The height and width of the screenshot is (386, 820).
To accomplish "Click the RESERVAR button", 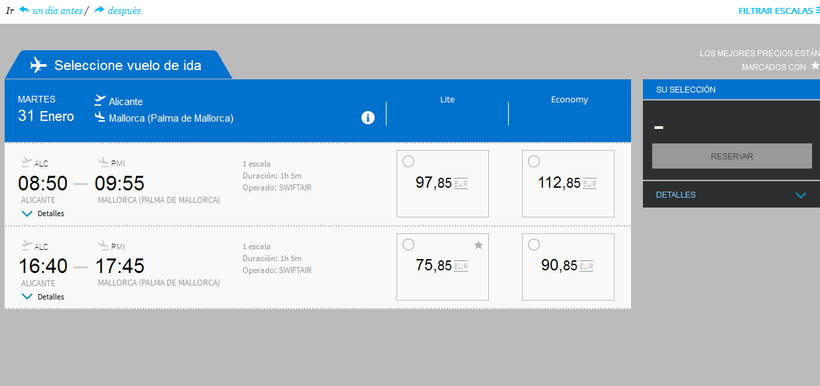I will (x=732, y=156).
